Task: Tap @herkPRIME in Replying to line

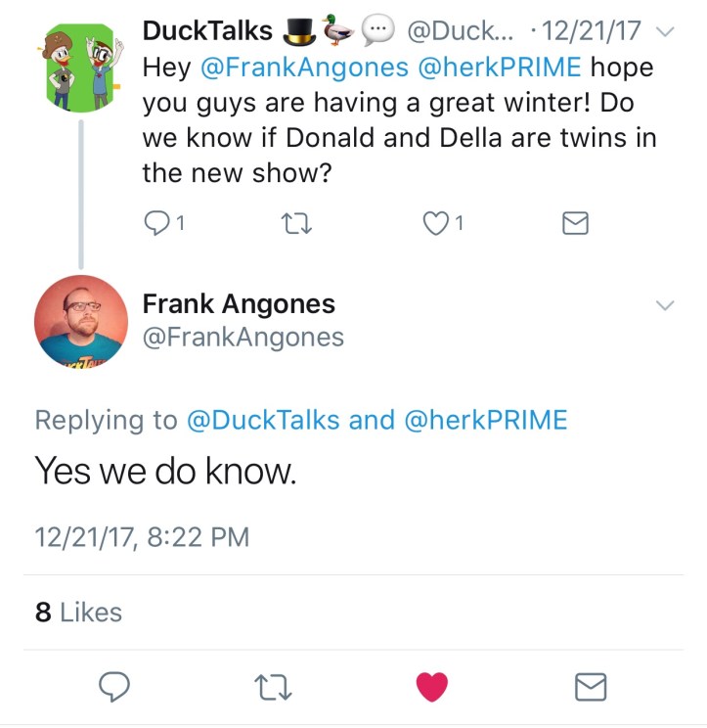Action: 484,420
